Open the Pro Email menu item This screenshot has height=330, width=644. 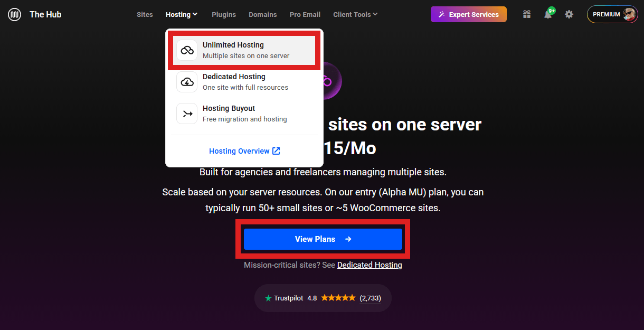click(305, 14)
